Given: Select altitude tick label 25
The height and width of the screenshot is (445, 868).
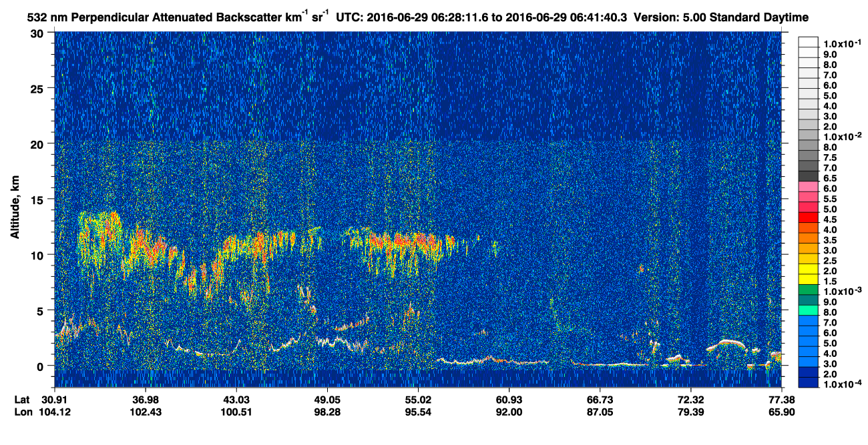Looking at the screenshot, I should pos(39,89).
